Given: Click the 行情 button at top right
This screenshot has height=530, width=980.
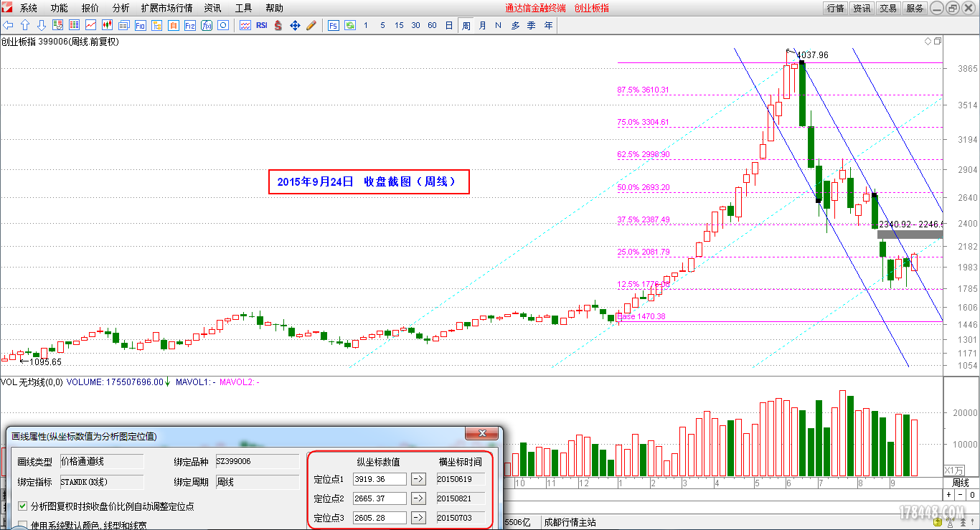Looking at the screenshot, I should tap(835, 9).
